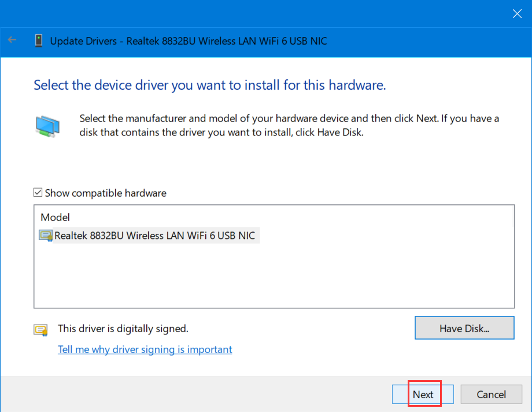Screen dimensions: 532x412
Task: Click Next to continue installation
Action: point(423,394)
